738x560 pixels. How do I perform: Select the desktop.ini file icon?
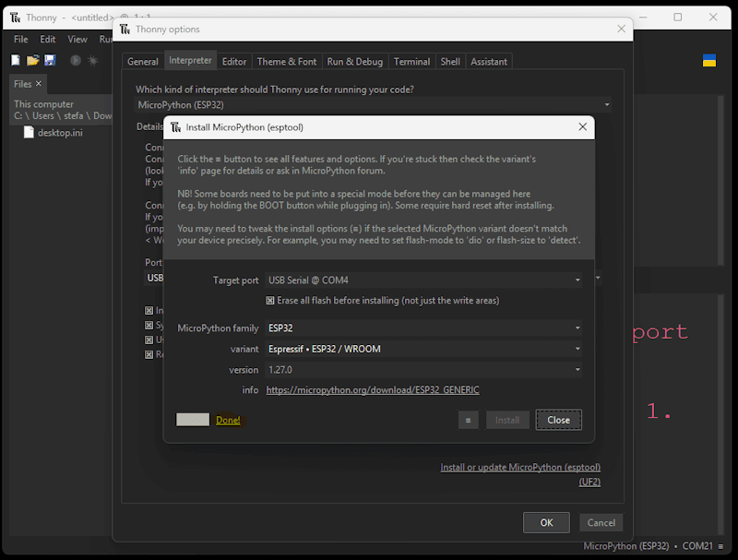tap(29, 133)
